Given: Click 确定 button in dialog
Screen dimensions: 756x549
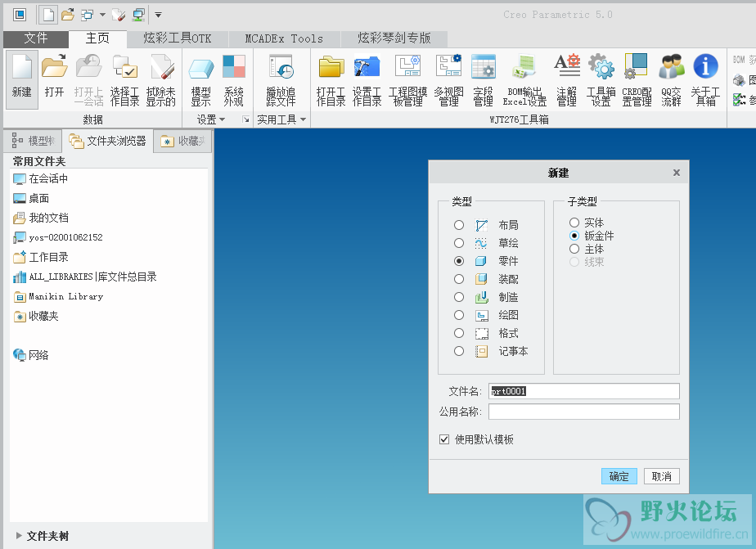Looking at the screenshot, I should [619, 476].
